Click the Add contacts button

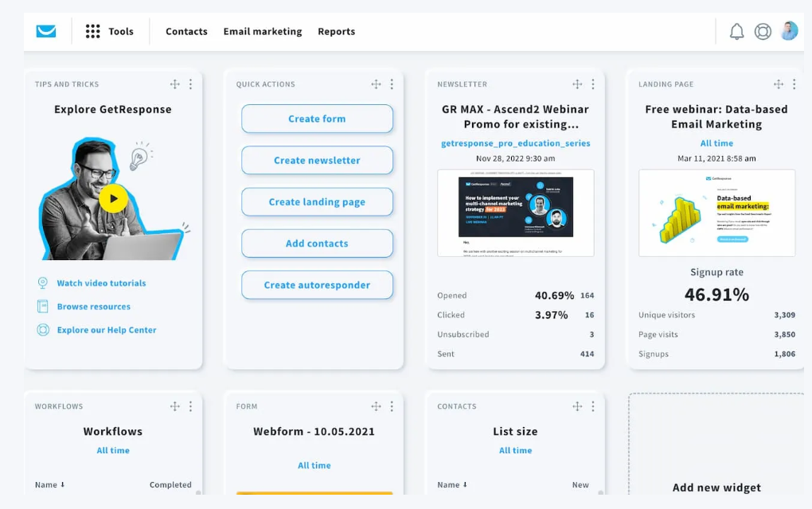(x=317, y=243)
